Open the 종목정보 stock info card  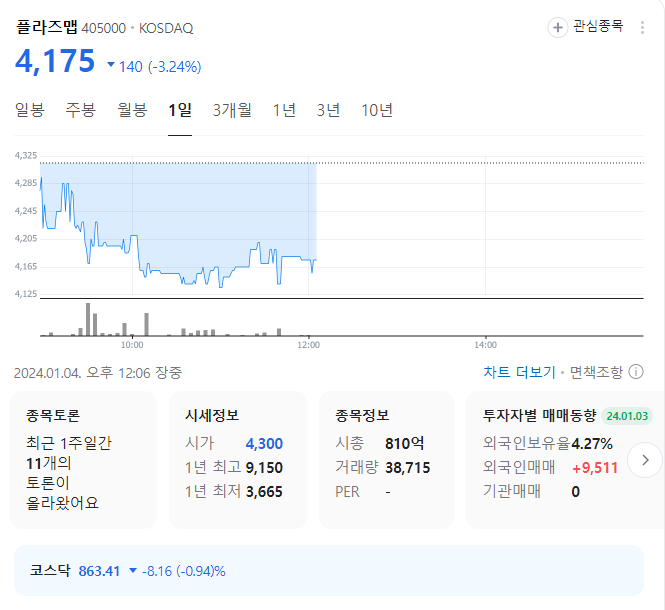386,460
